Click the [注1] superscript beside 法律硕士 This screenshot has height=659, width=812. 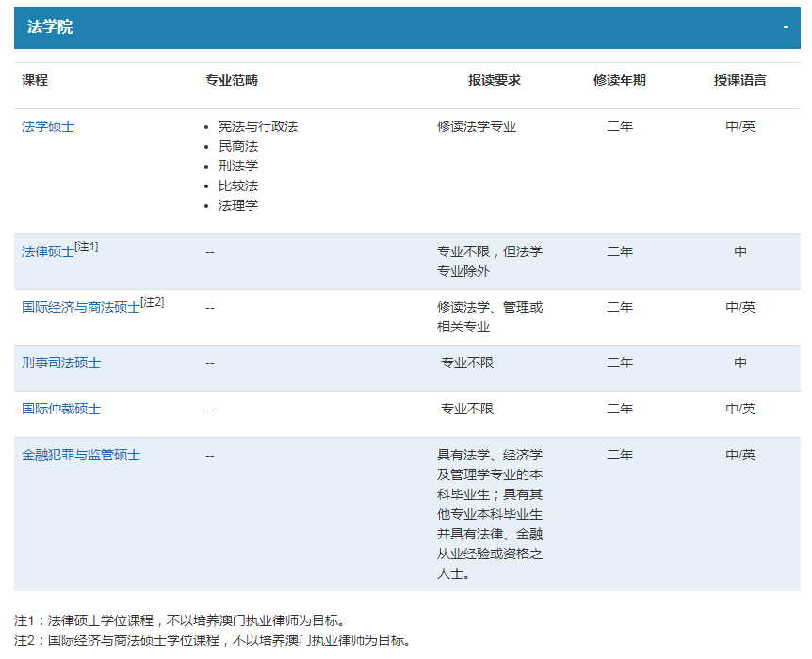click(87, 247)
